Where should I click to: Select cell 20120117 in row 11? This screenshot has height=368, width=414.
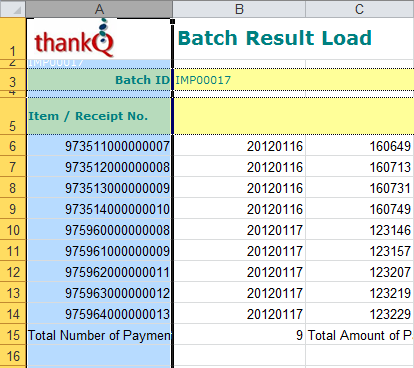(x=239, y=251)
